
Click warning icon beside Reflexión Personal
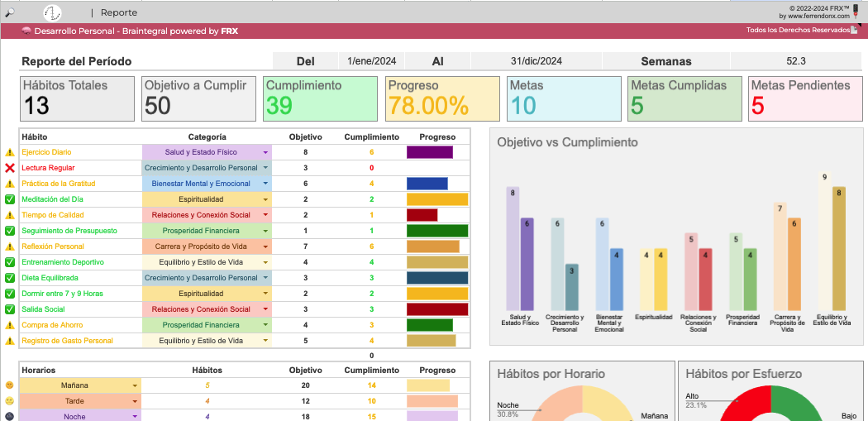[x=9, y=246]
